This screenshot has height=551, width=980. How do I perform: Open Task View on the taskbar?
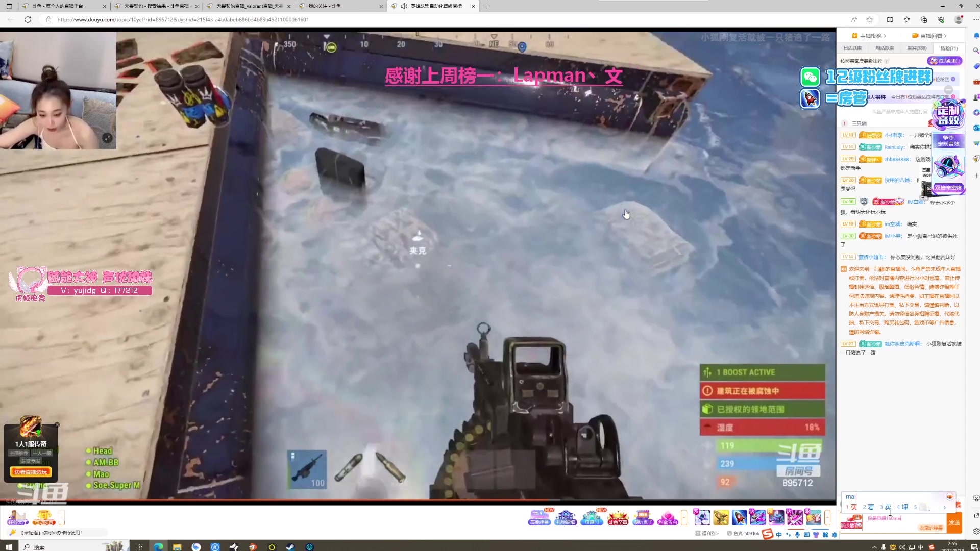click(138, 547)
